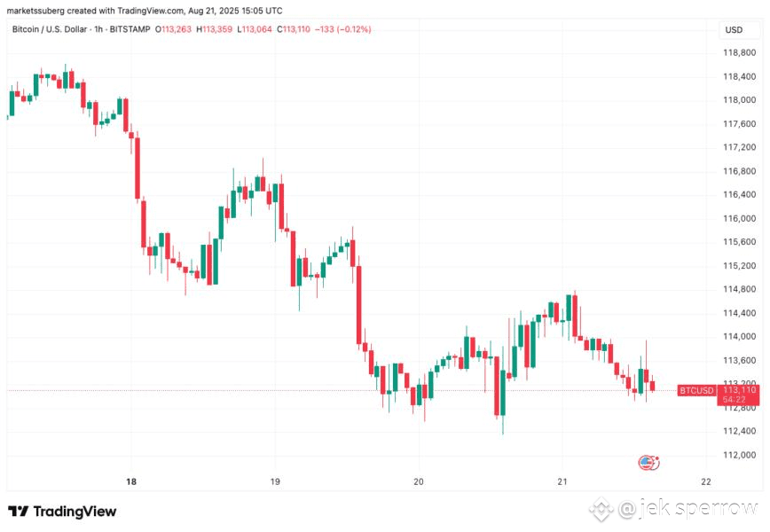Click the Bitcoin / U.S. Dollar symbol title
Viewport: 770px width, 532px height.
tap(49, 29)
